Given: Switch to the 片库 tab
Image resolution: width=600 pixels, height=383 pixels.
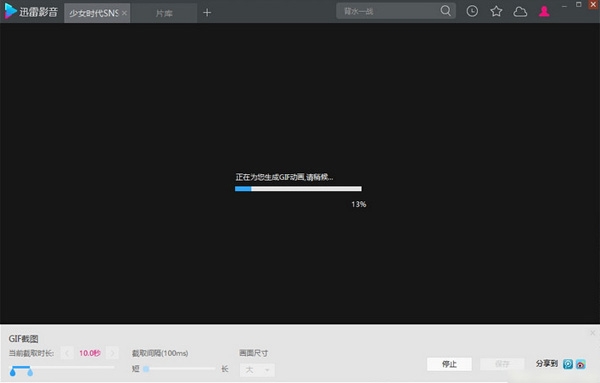Looking at the screenshot, I should 164,13.
